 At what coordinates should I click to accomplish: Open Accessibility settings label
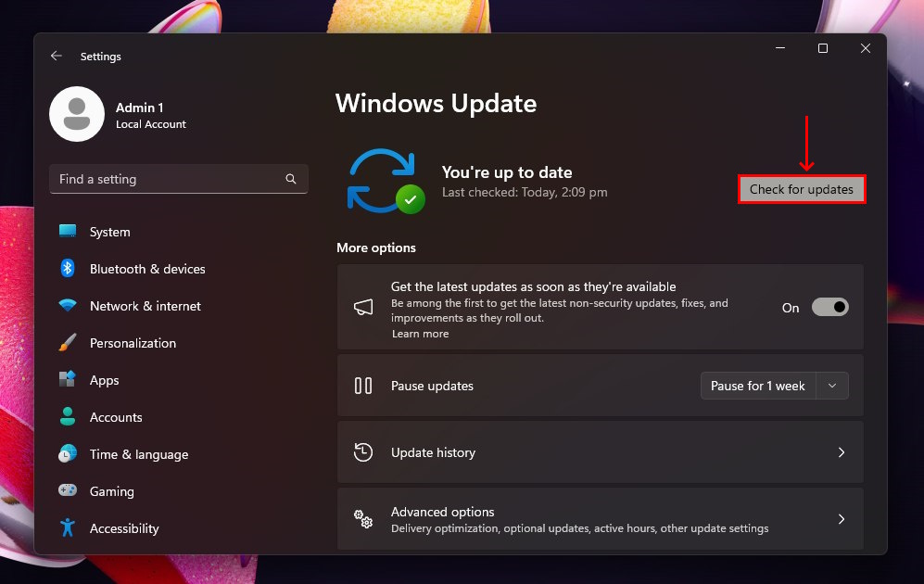click(x=124, y=528)
